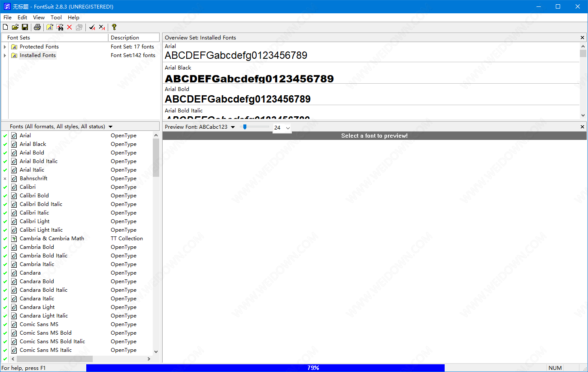Click the red X delete icon
This screenshot has width=588, height=372.
point(70,27)
